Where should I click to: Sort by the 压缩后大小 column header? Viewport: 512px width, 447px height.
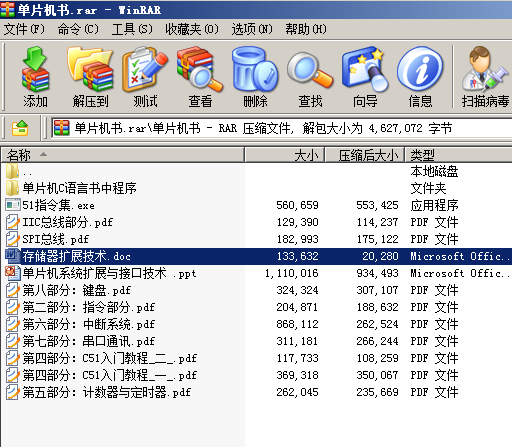coord(365,155)
